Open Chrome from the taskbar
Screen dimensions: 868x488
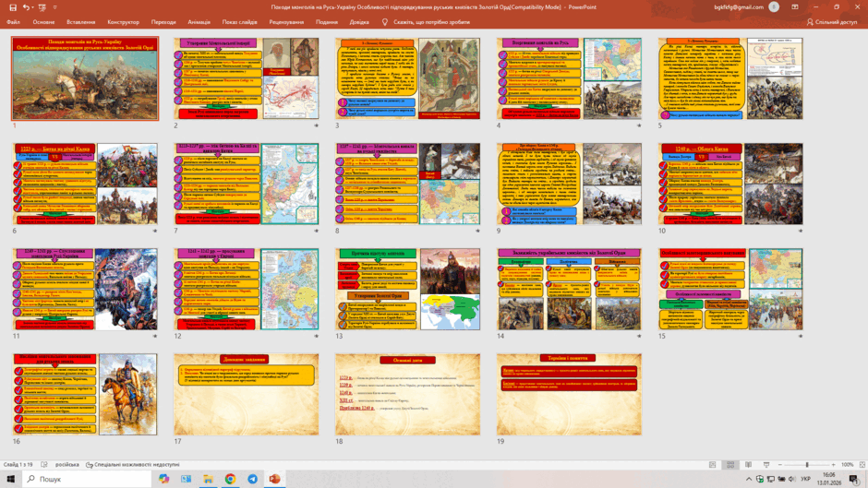[230, 479]
